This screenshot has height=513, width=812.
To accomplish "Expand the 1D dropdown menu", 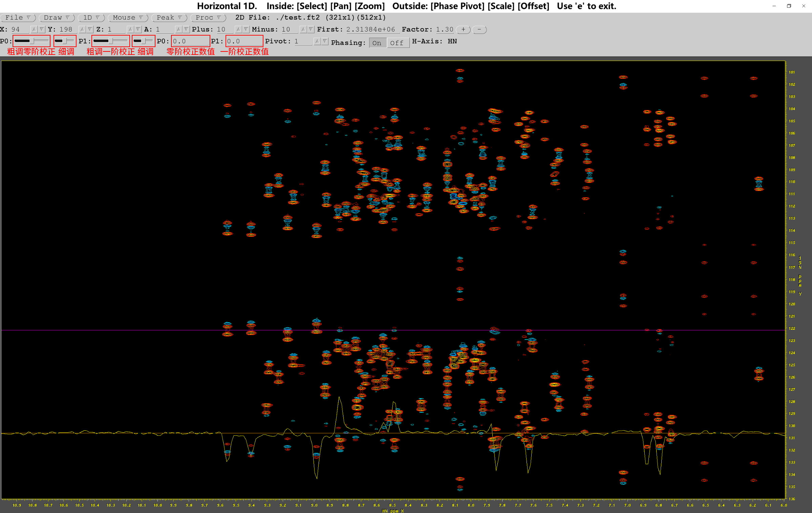I will [x=91, y=18].
